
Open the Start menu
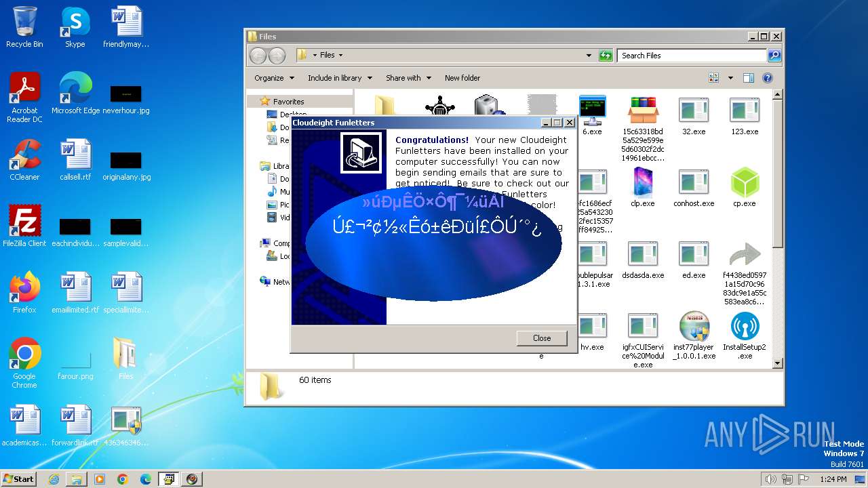(18, 479)
